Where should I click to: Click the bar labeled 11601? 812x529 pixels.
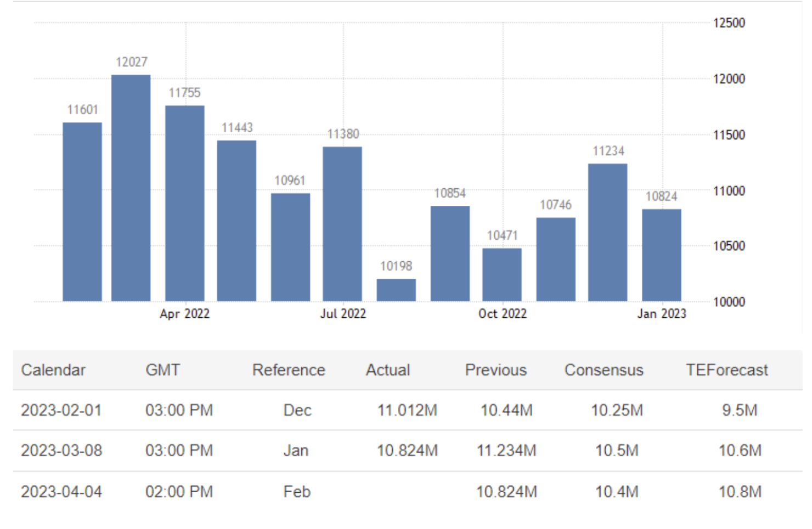82,211
